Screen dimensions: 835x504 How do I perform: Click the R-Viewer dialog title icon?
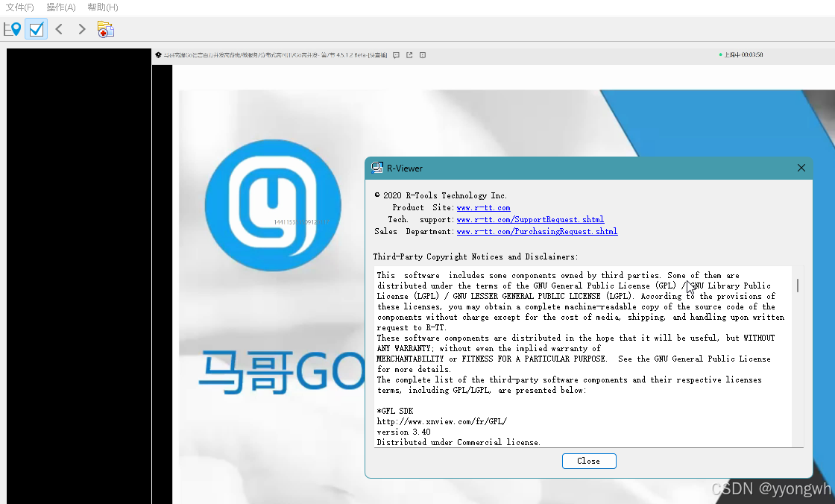(x=377, y=168)
